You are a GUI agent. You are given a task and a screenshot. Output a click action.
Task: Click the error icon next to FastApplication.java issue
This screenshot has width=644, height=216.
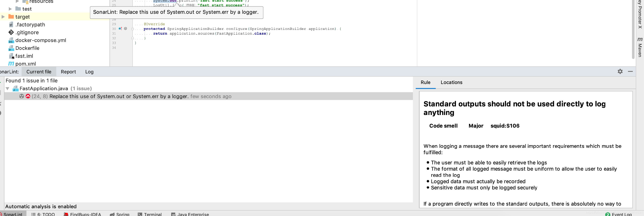tap(28, 96)
